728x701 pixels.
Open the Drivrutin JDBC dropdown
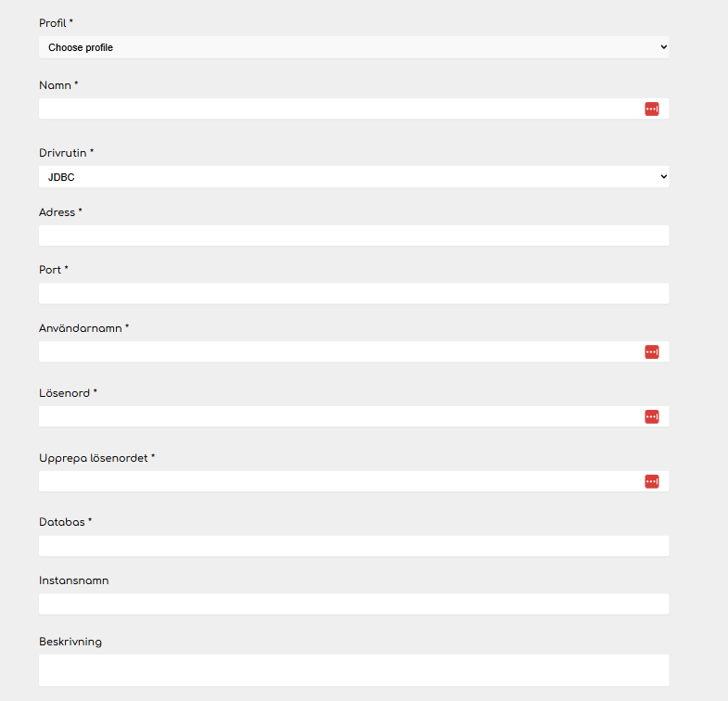[353, 177]
